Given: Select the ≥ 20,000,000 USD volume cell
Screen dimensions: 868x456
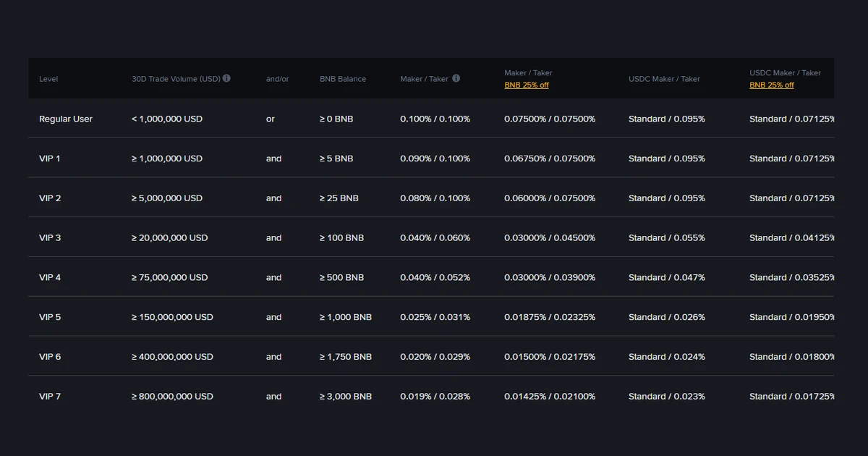Looking at the screenshot, I should pyautogui.click(x=170, y=238).
